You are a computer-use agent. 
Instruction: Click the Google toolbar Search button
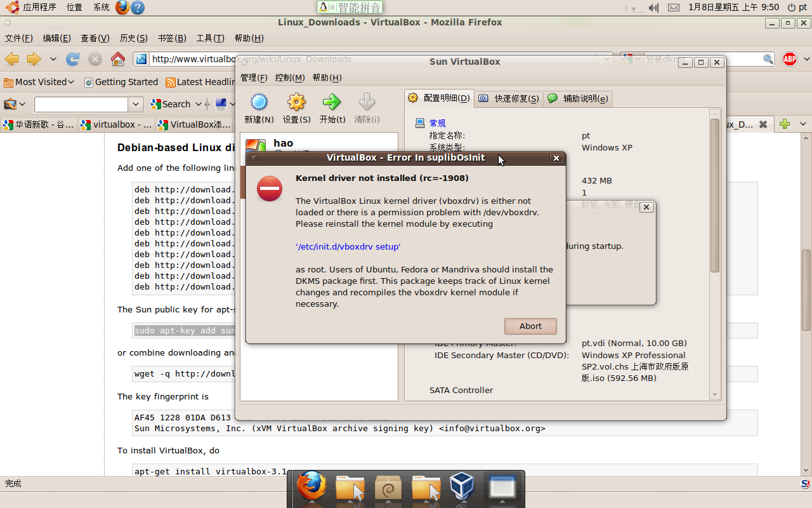click(171, 104)
